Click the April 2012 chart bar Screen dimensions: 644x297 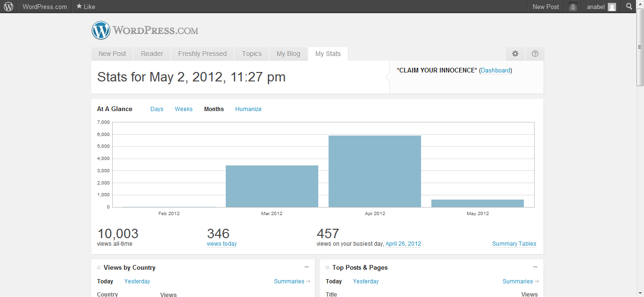[374, 171]
